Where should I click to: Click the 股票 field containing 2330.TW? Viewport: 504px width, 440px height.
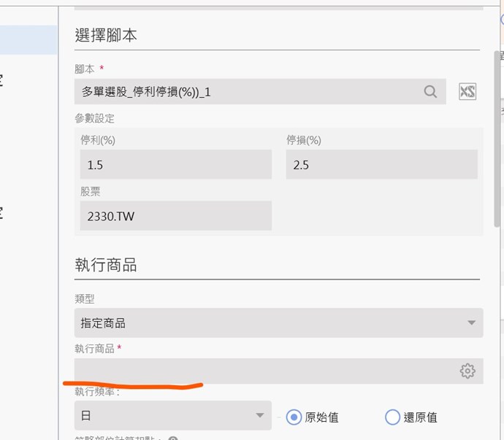pyautogui.click(x=175, y=216)
